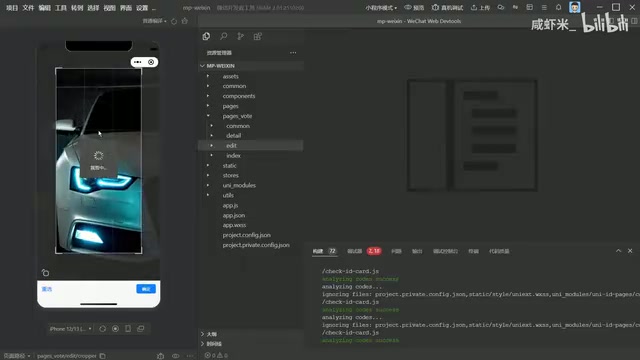Tap the mini-program capsule menu dots
The width and height of the screenshot is (640, 360).
point(138,62)
